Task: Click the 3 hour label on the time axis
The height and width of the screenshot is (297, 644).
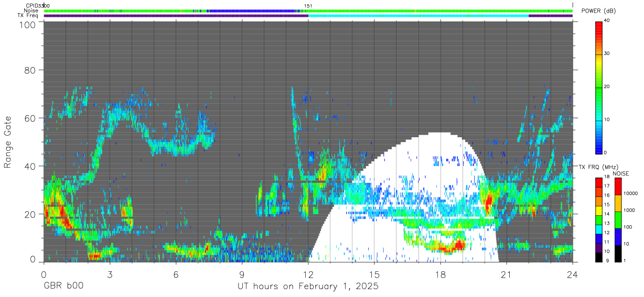Action: tap(110, 273)
